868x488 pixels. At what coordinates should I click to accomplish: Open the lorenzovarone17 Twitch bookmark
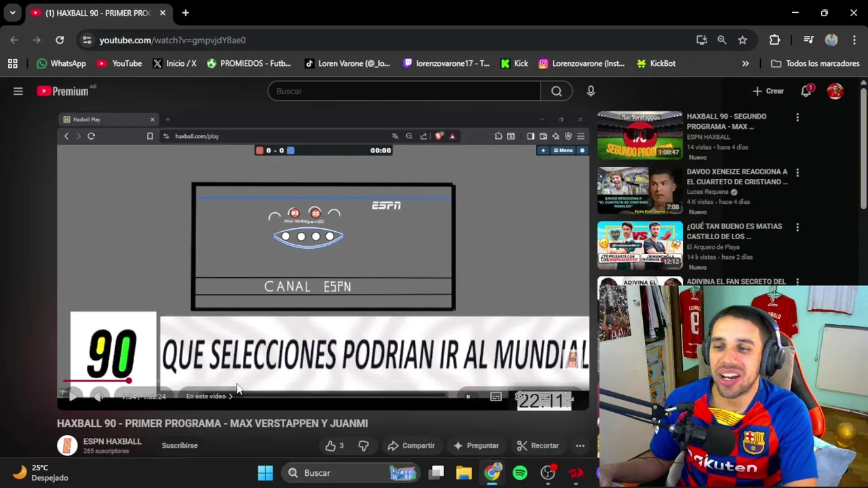click(x=446, y=63)
